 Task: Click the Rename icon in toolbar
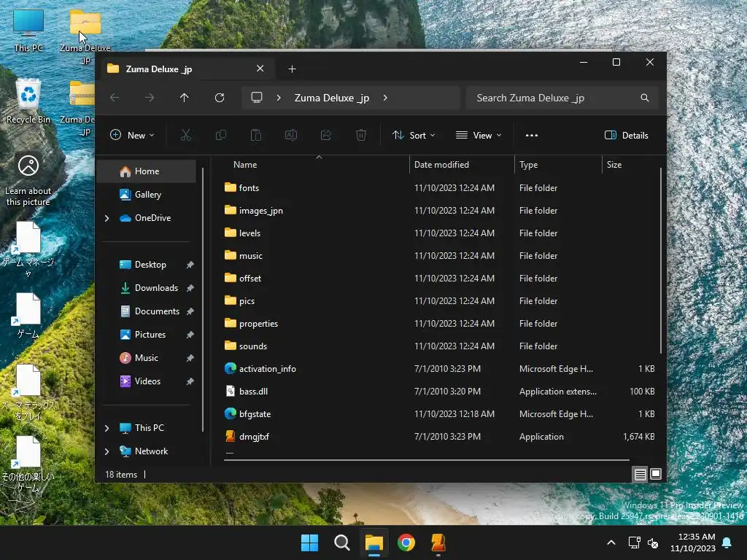pos(290,135)
